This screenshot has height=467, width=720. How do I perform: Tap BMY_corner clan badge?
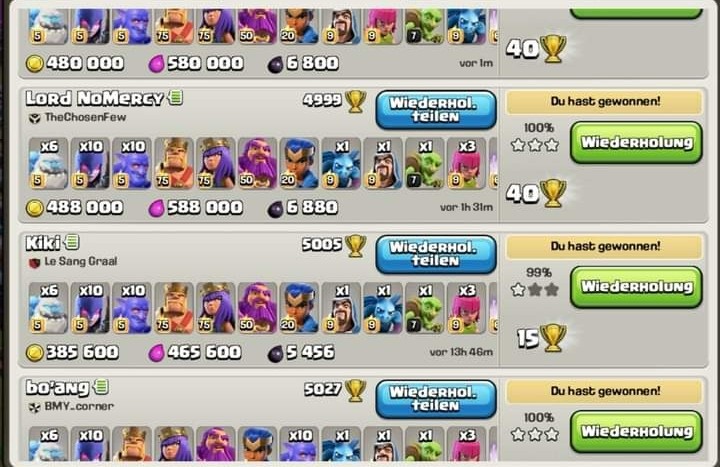[34, 407]
